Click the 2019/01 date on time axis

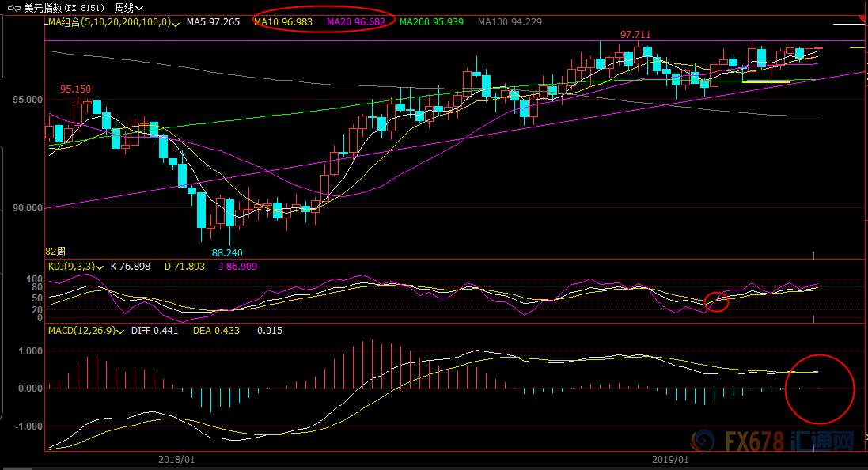point(670,459)
